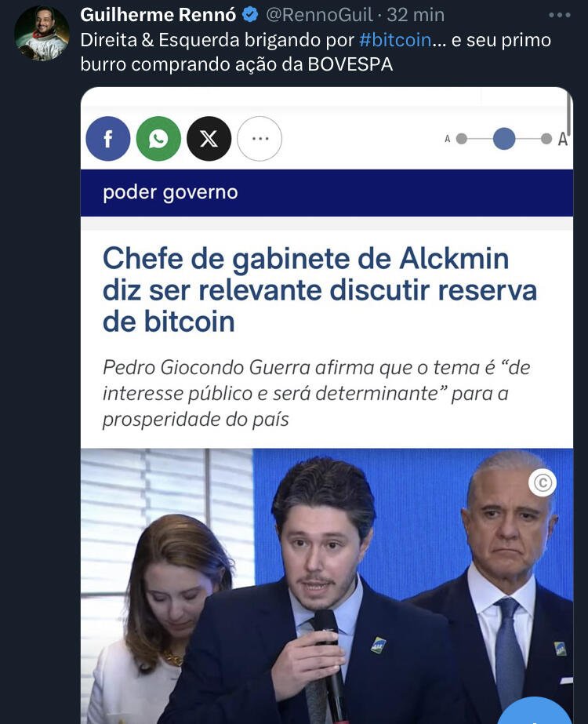Select smallest font size dot
588x724 pixels.
coord(461,139)
